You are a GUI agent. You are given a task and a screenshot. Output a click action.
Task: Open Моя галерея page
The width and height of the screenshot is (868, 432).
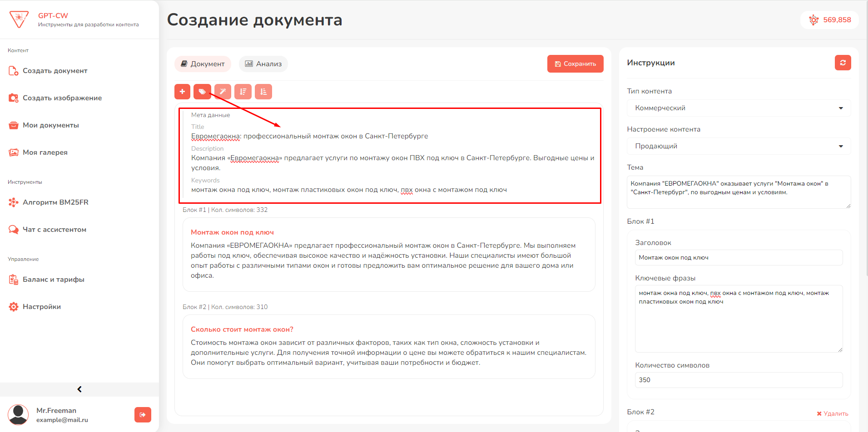point(45,152)
